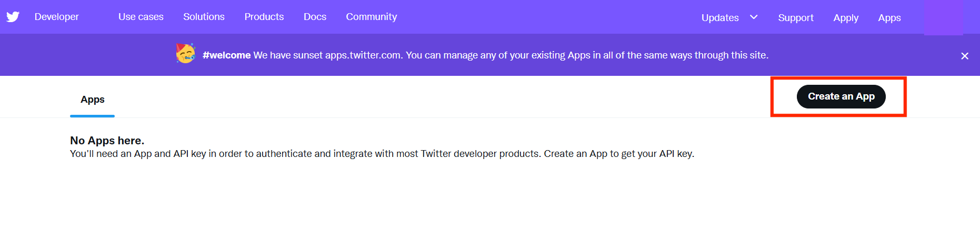Open the Community section
980x237 pixels.
[371, 17]
